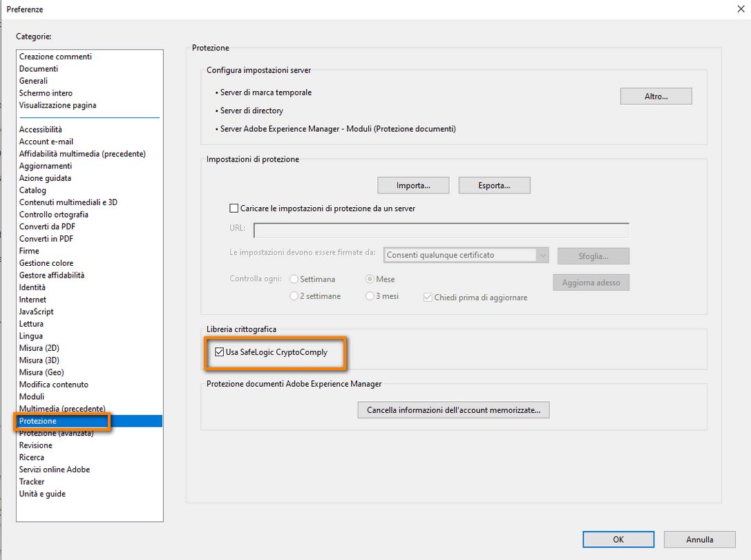Click Cancella informazioni dell'account memorizzate button

tap(453, 409)
